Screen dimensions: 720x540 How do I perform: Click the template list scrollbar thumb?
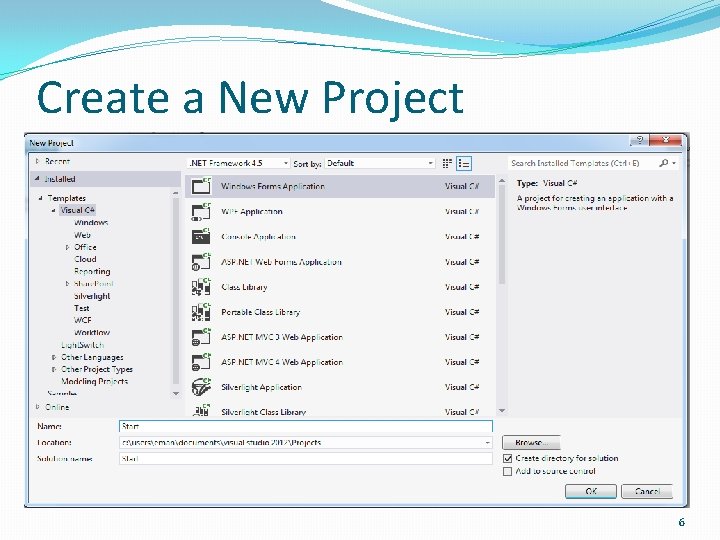coord(502,235)
